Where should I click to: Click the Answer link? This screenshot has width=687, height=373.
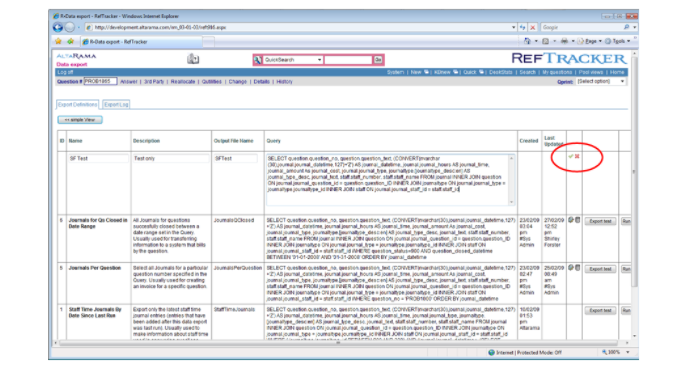click(x=128, y=82)
